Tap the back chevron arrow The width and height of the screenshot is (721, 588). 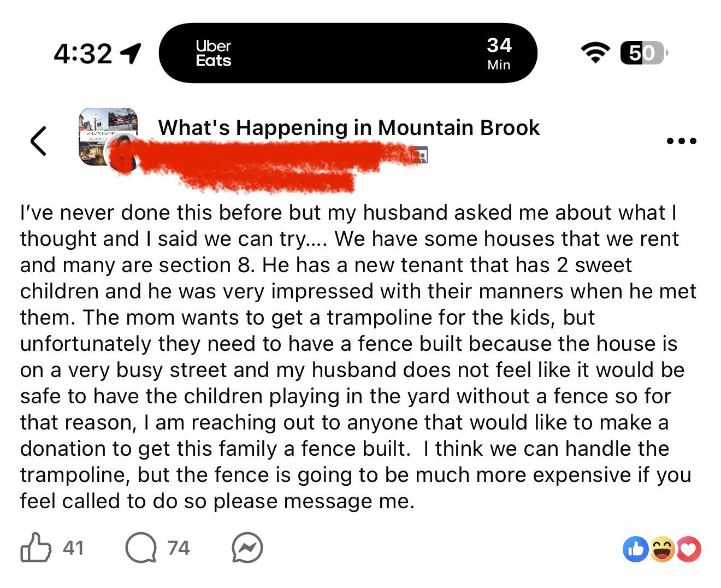pos(38,141)
